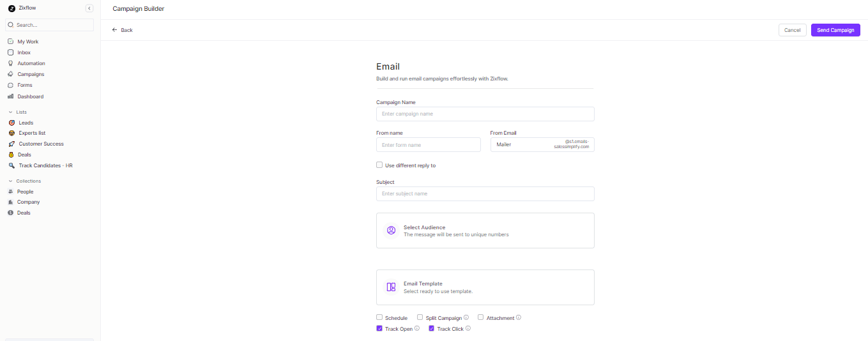The image size is (868, 341).
Task: Enable the Split Campaign checkbox
Action: click(420, 317)
